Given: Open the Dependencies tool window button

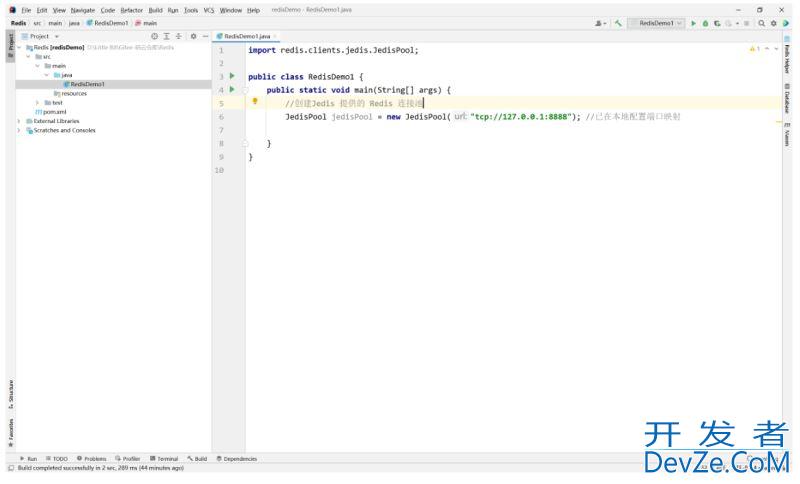Looking at the screenshot, I should click(237, 458).
